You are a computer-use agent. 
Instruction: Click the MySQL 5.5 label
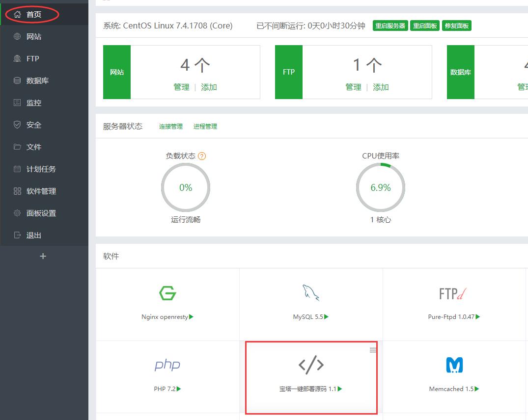point(308,317)
